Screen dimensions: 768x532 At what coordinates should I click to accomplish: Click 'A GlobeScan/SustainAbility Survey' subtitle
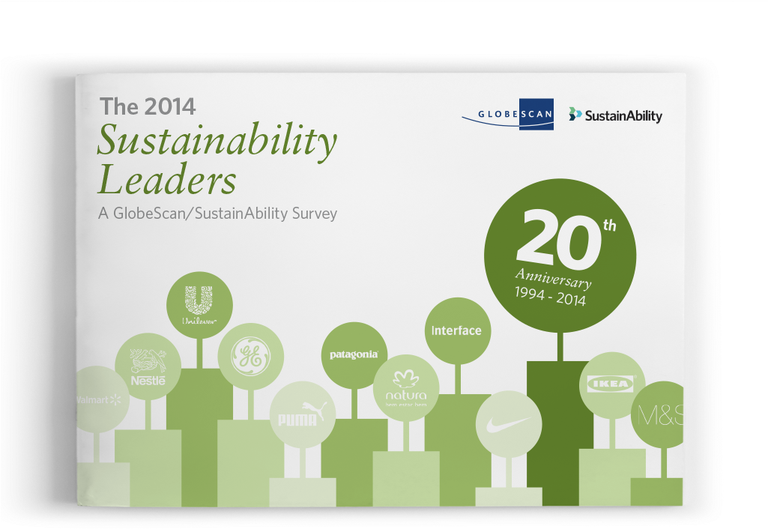[x=217, y=214]
